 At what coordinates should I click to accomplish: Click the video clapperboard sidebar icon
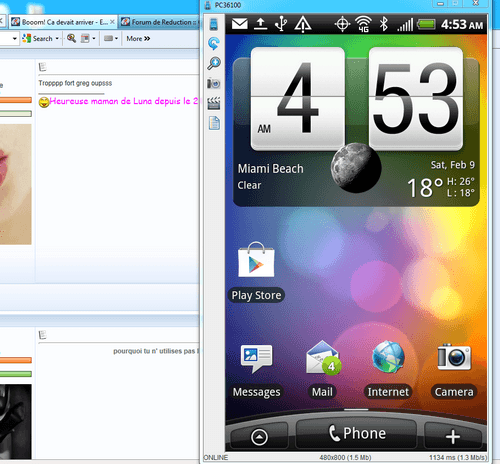click(x=214, y=103)
